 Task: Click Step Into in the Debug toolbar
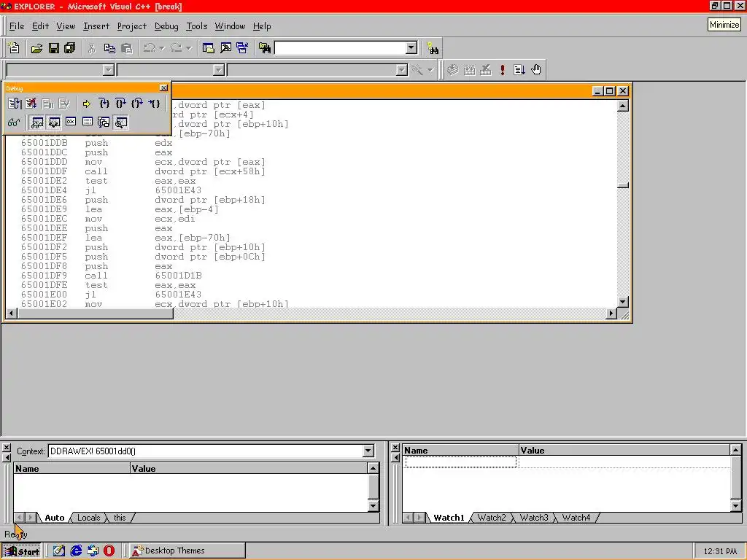click(x=104, y=104)
